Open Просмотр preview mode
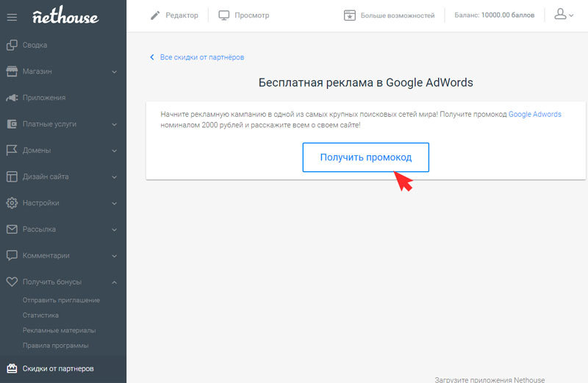Screen dimensions: 588x383 tap(252, 15)
